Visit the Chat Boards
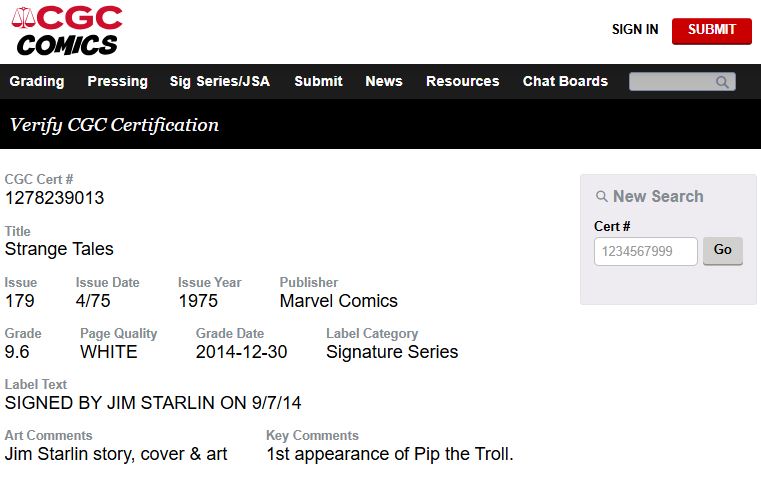Screen dimensions: 761x478 tap(565, 81)
